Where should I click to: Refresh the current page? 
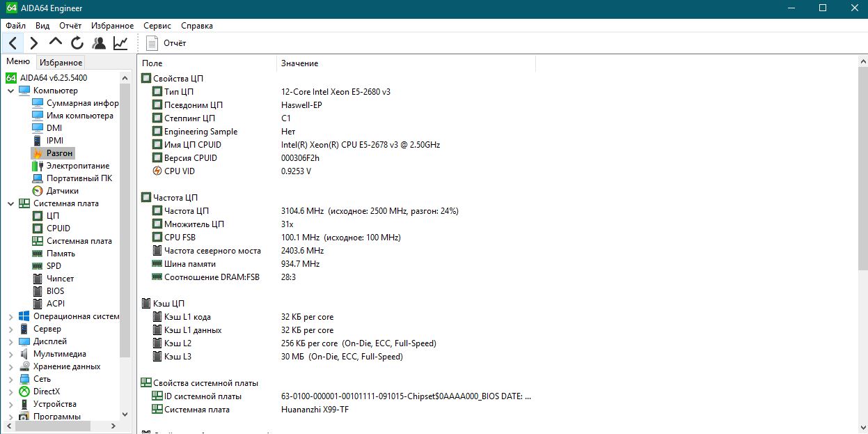click(77, 42)
